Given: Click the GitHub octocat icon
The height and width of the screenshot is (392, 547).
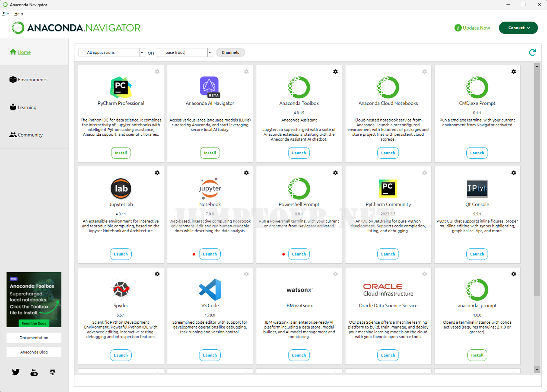Looking at the screenshot, I should click(x=52, y=372).
